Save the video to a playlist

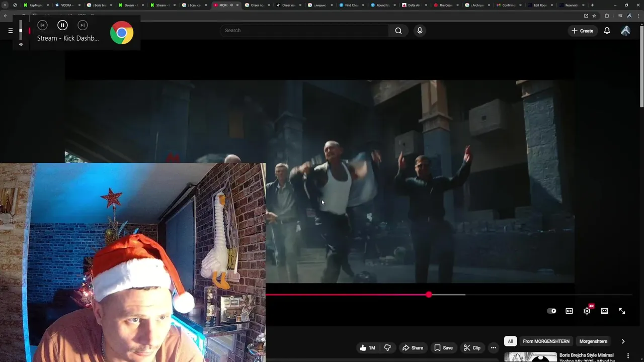[x=443, y=348]
